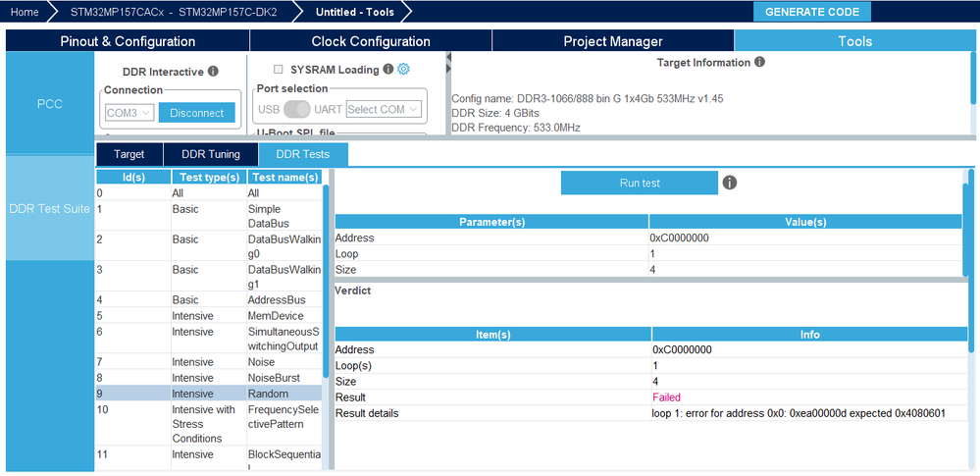980x476 pixels.
Task: Click Item(s) results column header
Action: (x=493, y=334)
